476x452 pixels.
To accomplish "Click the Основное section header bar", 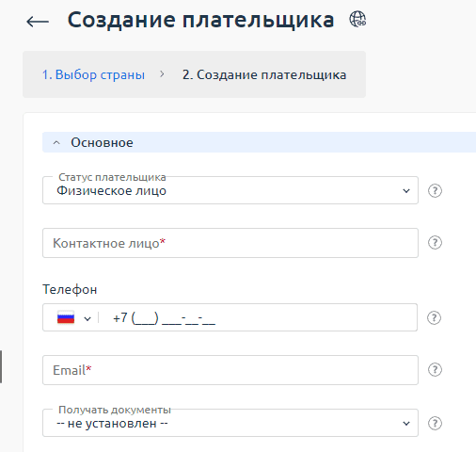I will 259,142.
